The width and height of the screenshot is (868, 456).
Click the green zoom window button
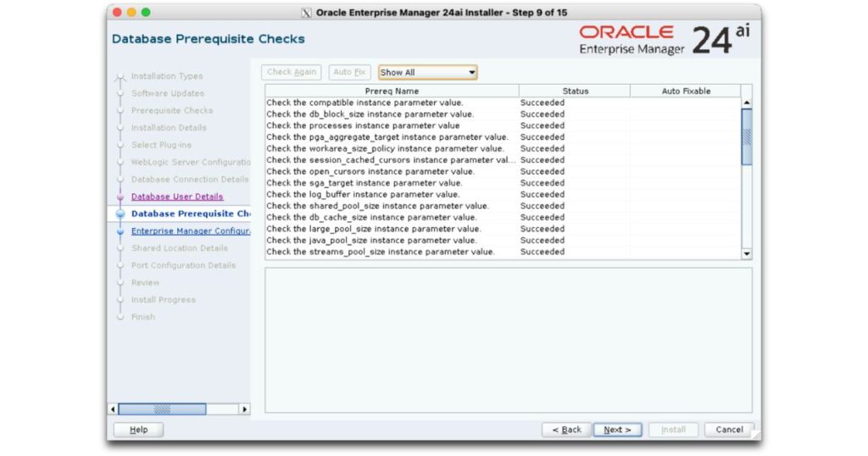[146, 12]
